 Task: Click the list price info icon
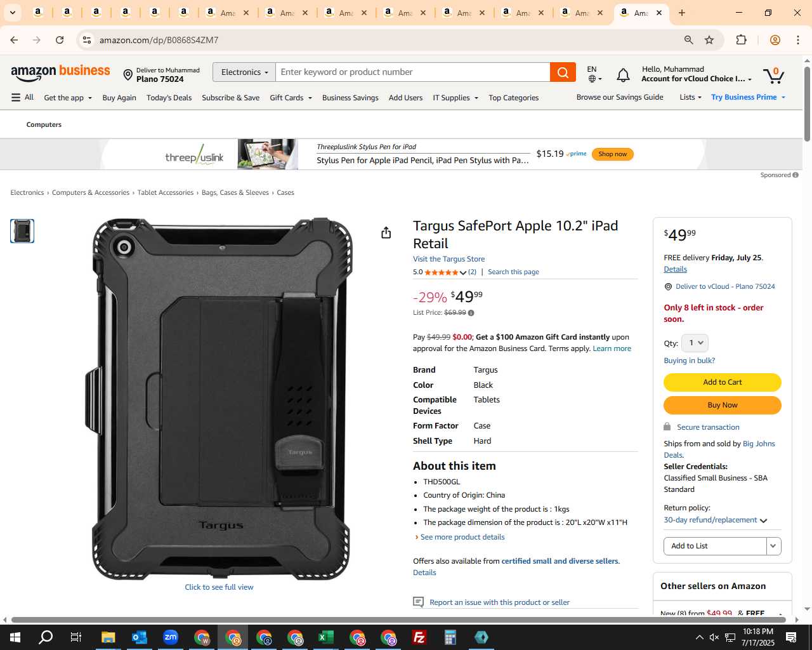click(x=471, y=313)
